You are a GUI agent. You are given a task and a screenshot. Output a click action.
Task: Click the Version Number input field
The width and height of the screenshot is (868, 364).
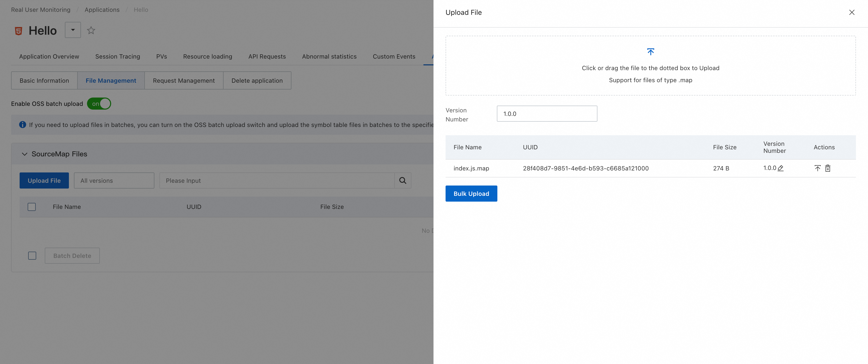coord(547,114)
